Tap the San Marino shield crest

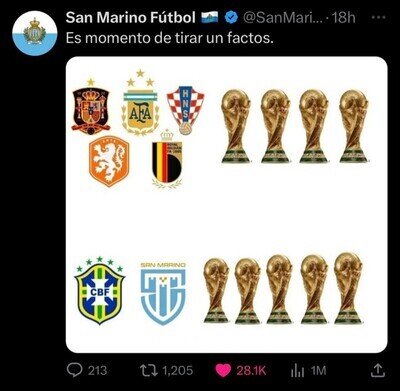[163, 293]
